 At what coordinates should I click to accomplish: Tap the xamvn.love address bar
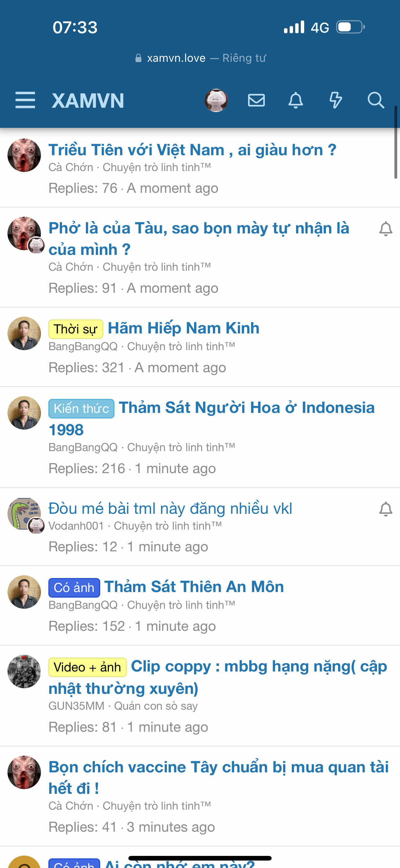(200, 58)
